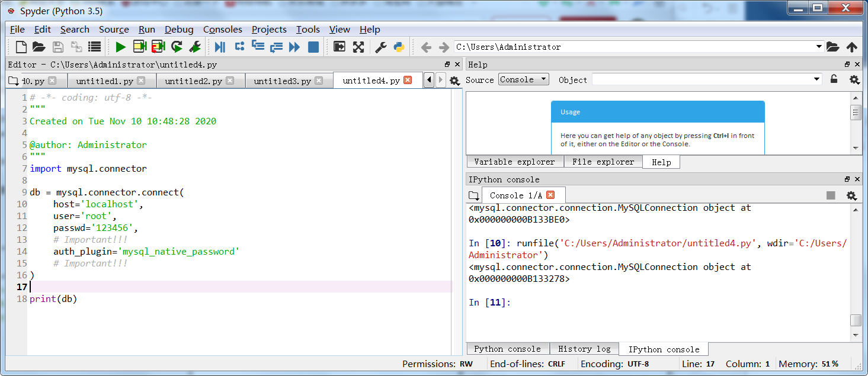The image size is (868, 376).
Task: Continue execution with double-arrow icon
Action: (294, 47)
